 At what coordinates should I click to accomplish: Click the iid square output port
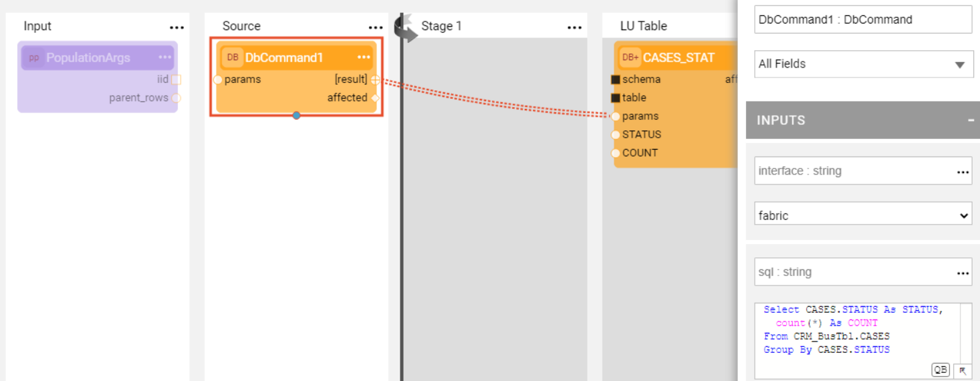click(x=176, y=80)
